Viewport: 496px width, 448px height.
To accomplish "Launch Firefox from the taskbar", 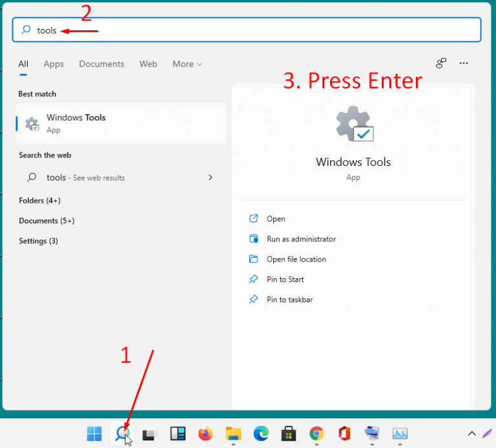I will pyautogui.click(x=205, y=433).
